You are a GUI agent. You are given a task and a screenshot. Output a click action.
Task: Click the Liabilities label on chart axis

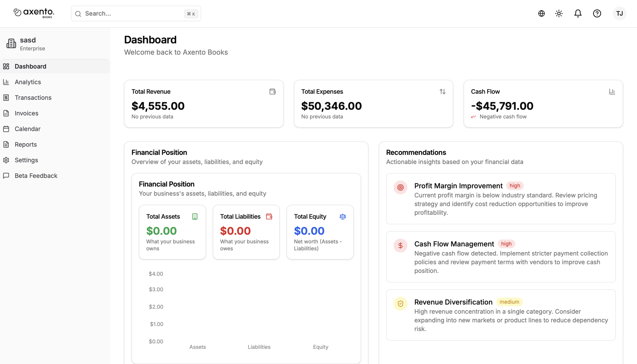[259, 347]
